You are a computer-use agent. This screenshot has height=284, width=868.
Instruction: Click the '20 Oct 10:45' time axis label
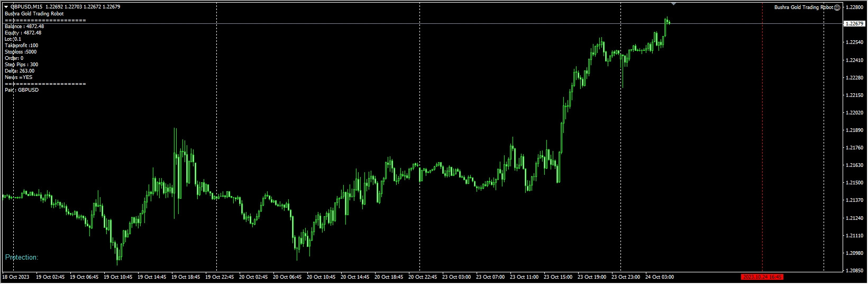pyautogui.click(x=321, y=277)
